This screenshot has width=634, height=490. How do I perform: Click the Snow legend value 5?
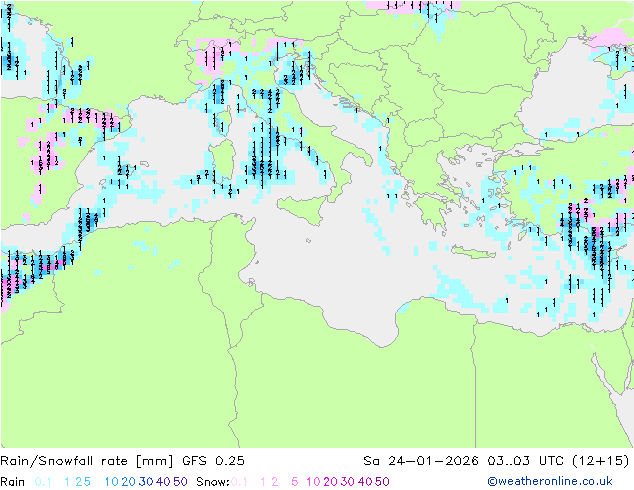point(295,482)
